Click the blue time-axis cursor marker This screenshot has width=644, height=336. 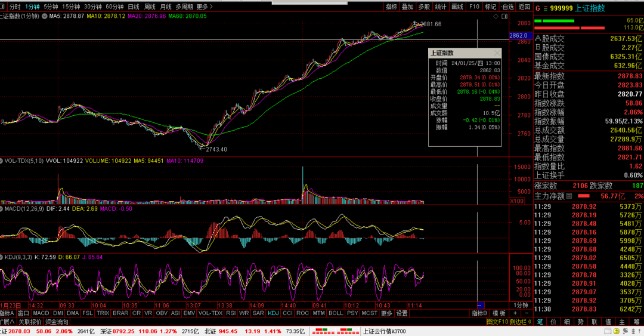(481, 306)
